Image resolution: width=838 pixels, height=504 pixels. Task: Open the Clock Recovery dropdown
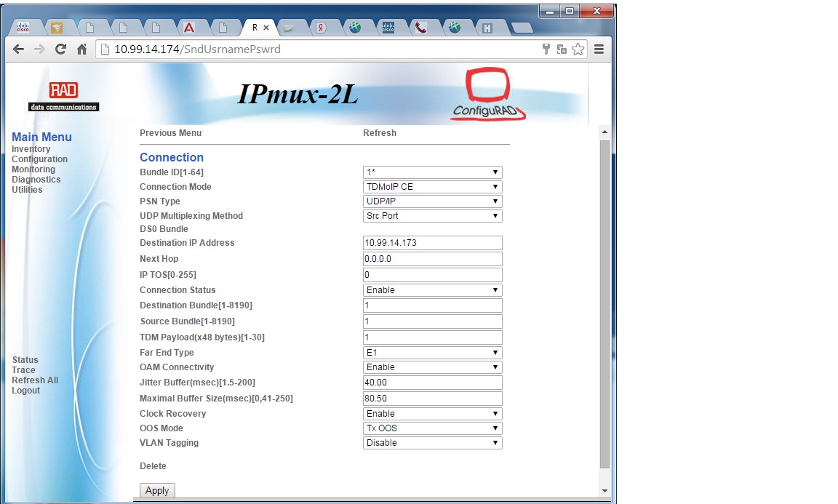[432, 414]
